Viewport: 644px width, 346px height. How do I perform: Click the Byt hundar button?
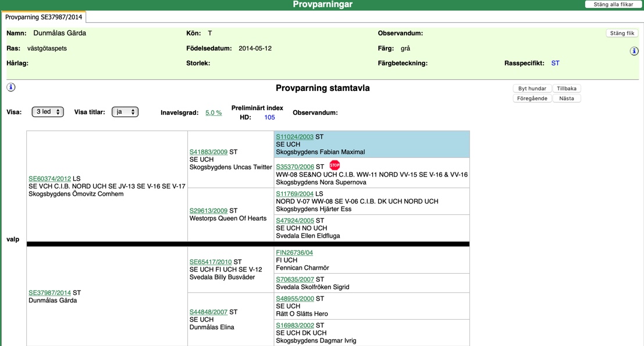coord(532,89)
